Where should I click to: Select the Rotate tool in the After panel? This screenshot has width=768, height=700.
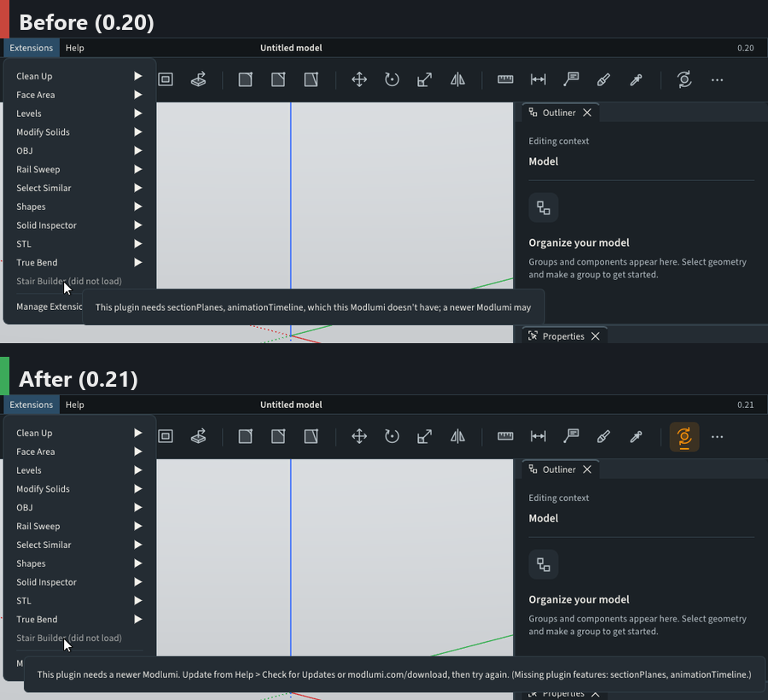pyautogui.click(x=392, y=436)
